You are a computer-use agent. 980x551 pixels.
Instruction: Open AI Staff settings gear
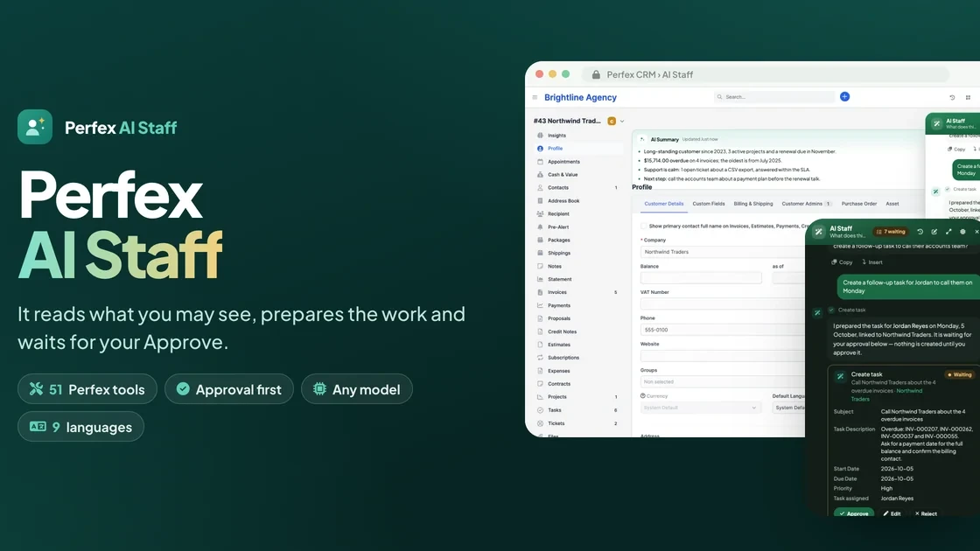click(x=963, y=232)
